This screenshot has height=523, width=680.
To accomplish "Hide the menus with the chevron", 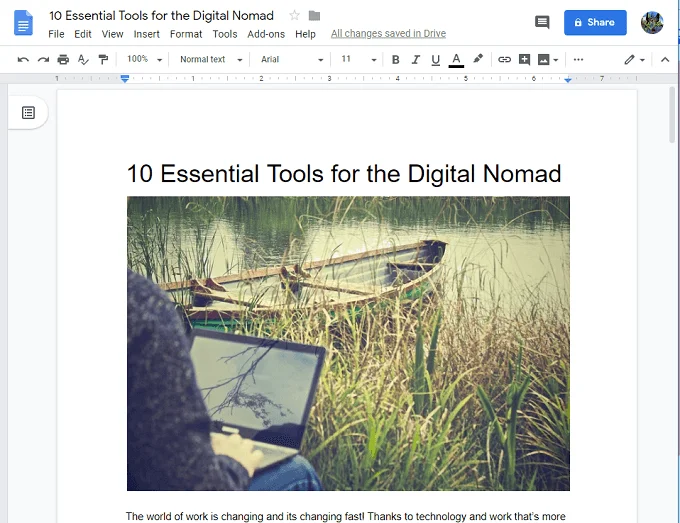I will coord(665,59).
